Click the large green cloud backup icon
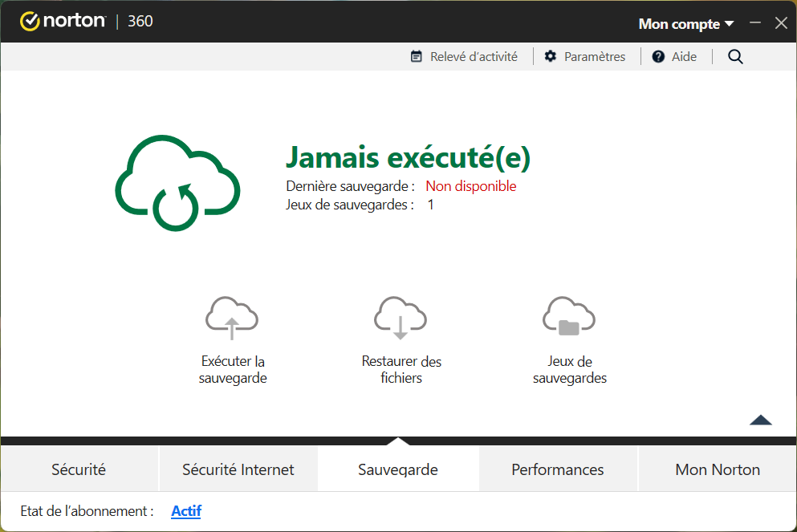 [x=177, y=183]
